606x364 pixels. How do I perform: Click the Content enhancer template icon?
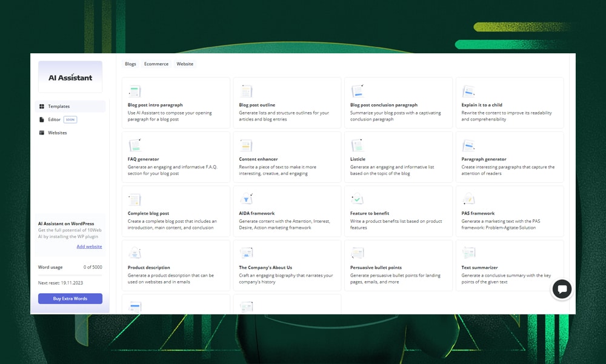[246, 145]
